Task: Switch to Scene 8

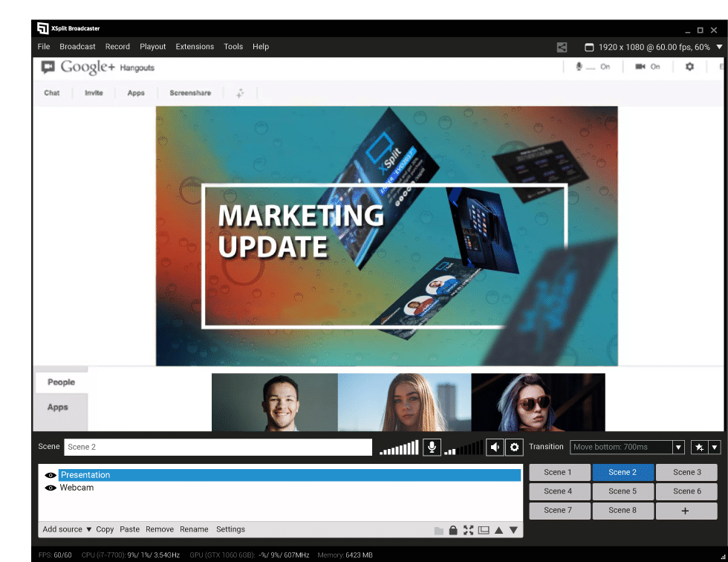Action: pos(623,511)
